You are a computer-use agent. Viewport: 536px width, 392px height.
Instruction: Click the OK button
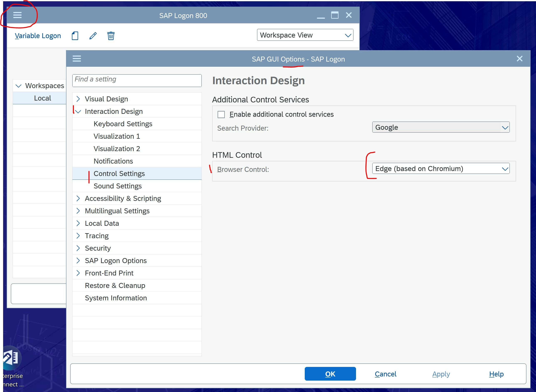tap(330, 374)
